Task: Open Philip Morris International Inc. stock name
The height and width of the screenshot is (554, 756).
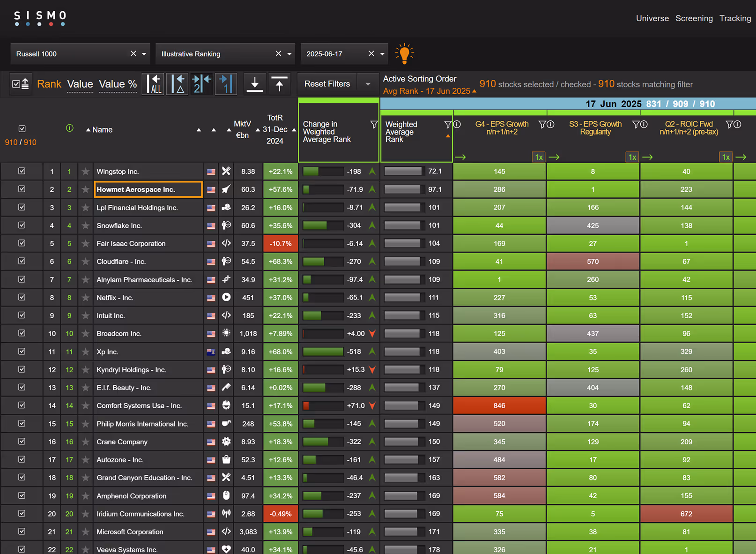Action: pyautogui.click(x=142, y=424)
